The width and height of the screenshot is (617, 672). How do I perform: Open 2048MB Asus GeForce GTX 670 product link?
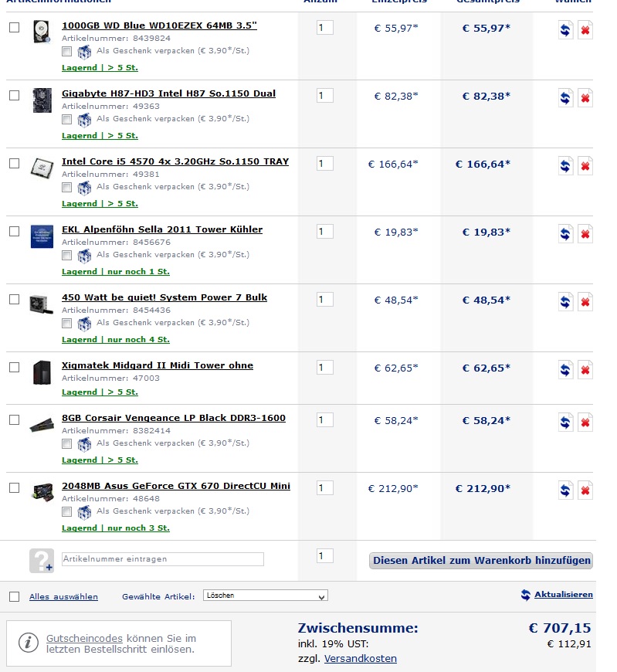tap(176, 486)
